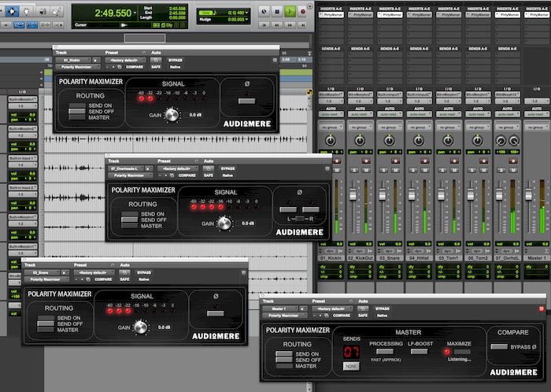Toggle LF-BOOST switch in Master section
The image size is (551, 392).
coord(418,351)
